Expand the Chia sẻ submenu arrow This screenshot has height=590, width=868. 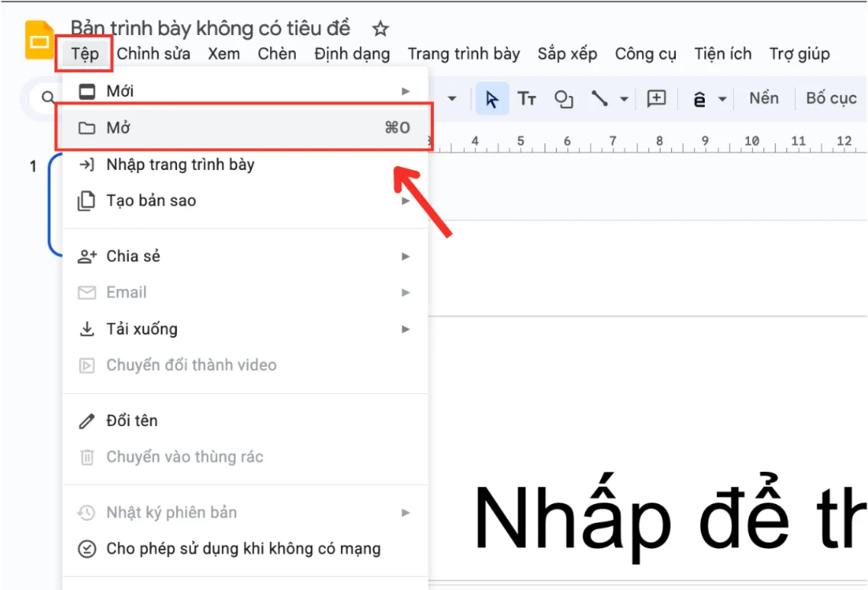[406, 256]
